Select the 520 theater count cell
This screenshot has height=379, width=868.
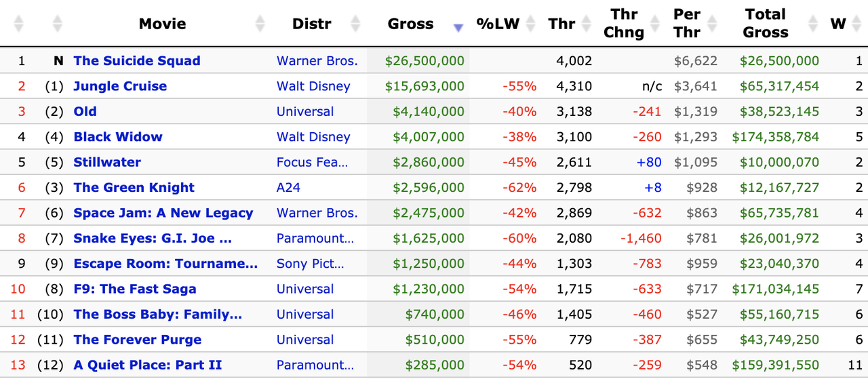tap(580, 365)
